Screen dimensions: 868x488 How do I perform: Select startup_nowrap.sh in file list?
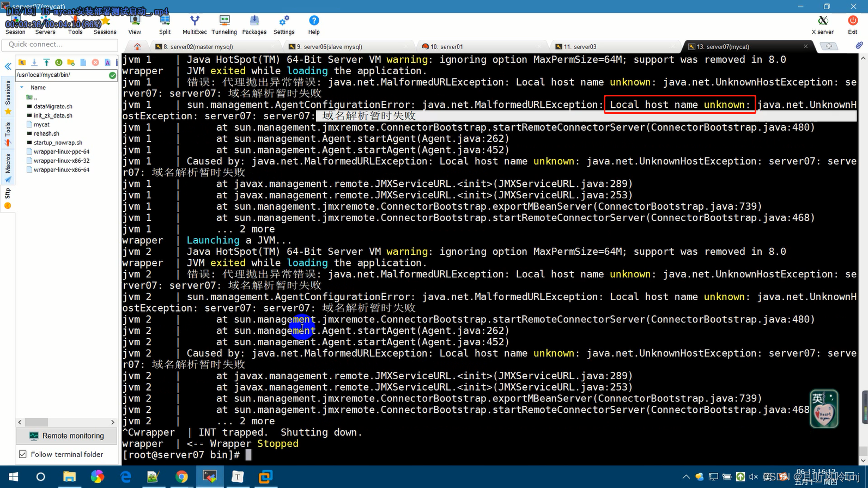tap(54, 143)
